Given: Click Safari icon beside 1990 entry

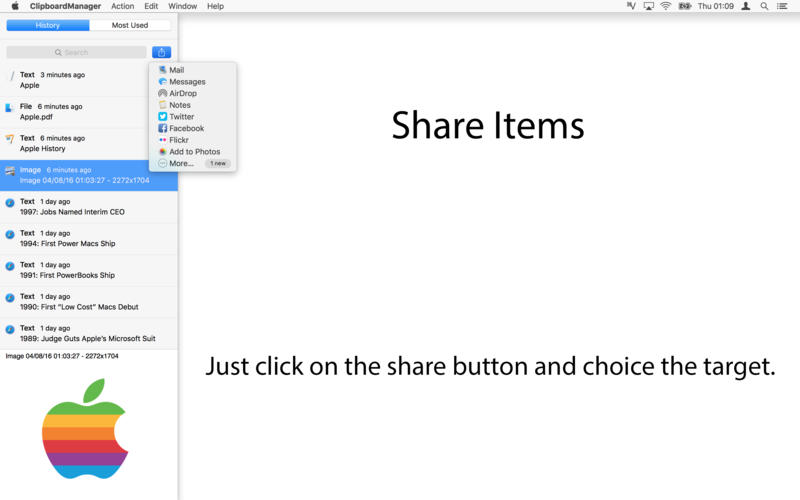Looking at the screenshot, I should click(x=10, y=297).
